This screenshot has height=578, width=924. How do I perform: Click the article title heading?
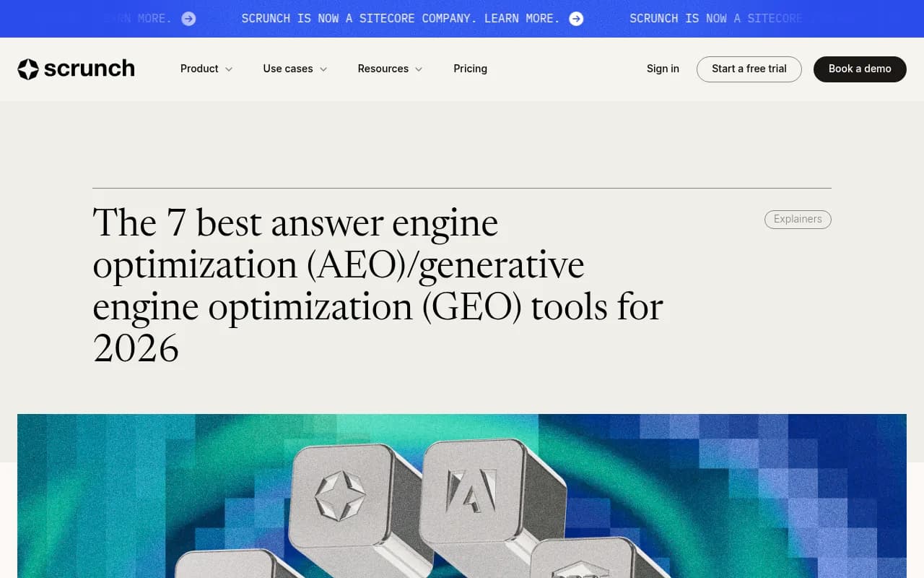[x=378, y=285]
